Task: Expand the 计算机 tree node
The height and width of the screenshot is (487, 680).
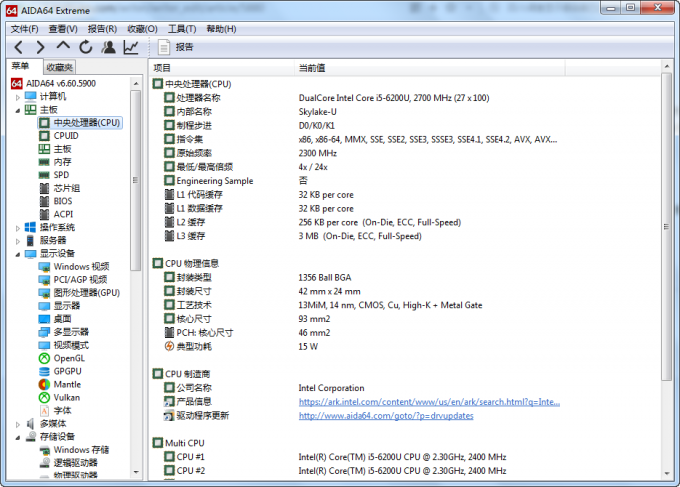Action: click(x=17, y=96)
